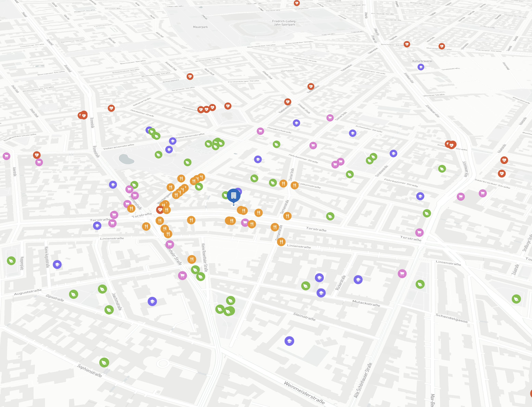Click the pond in the park
The image size is (532, 407).
coord(126,159)
